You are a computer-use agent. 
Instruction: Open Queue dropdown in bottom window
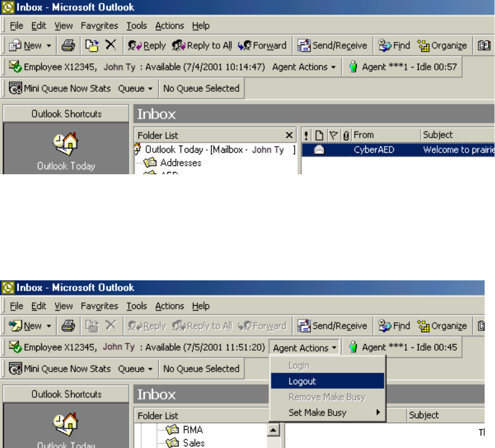pos(135,369)
